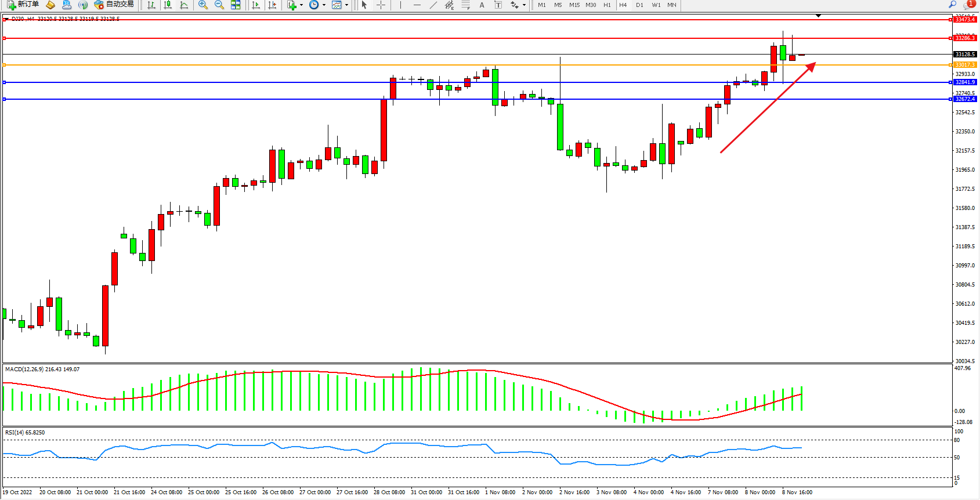Click the New Order (新订单) button
This screenshot has height=500, width=980.
pos(23,5)
